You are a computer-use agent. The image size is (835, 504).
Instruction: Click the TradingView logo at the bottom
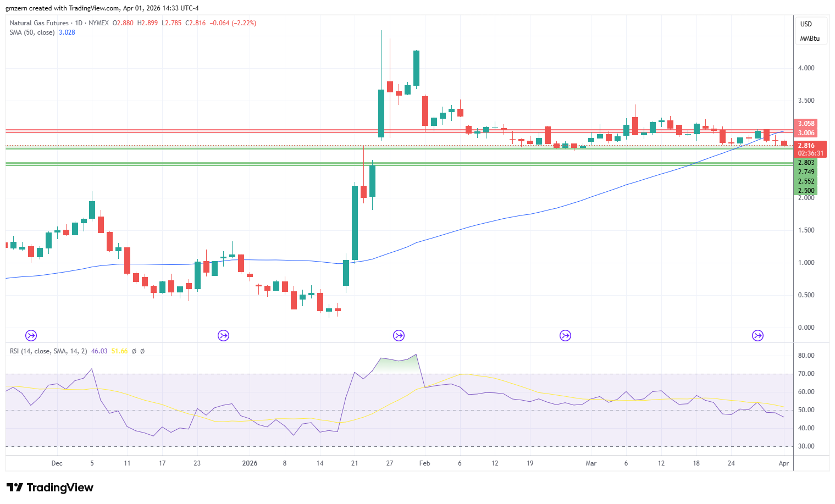50,488
